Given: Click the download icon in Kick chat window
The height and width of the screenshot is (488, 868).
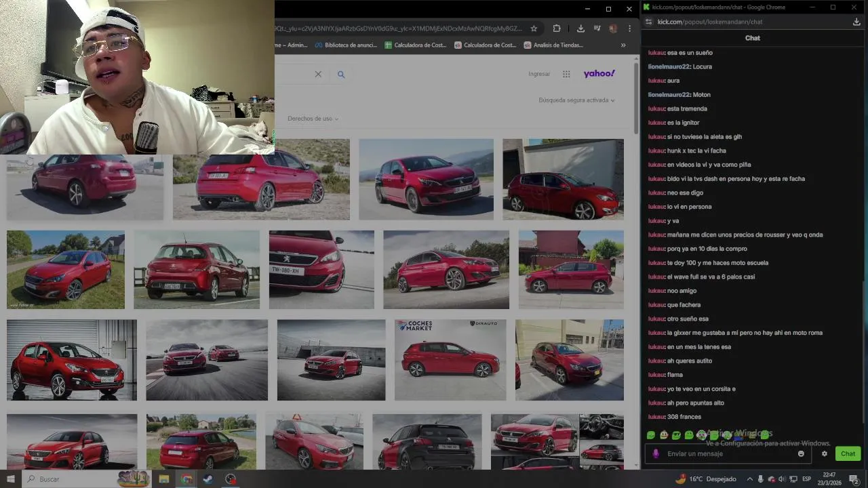Looking at the screenshot, I should click(x=856, y=22).
